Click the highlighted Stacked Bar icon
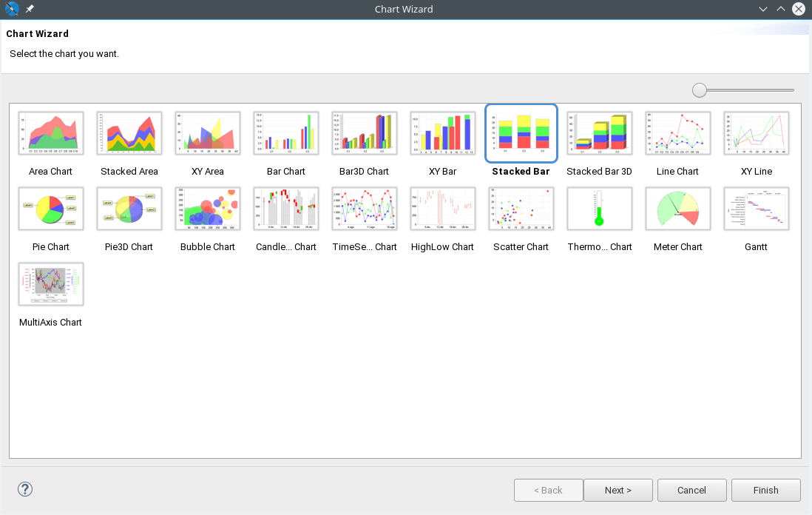This screenshot has width=812, height=515. pyautogui.click(x=521, y=133)
